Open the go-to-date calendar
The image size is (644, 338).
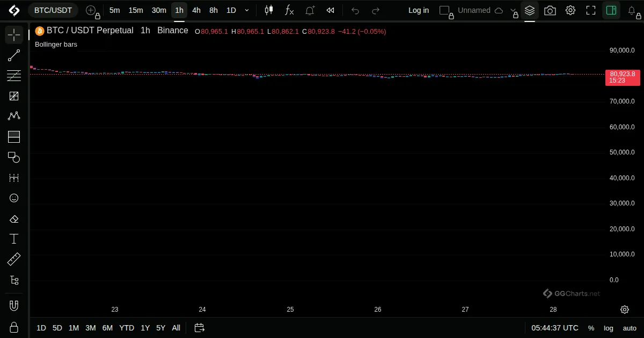click(199, 328)
